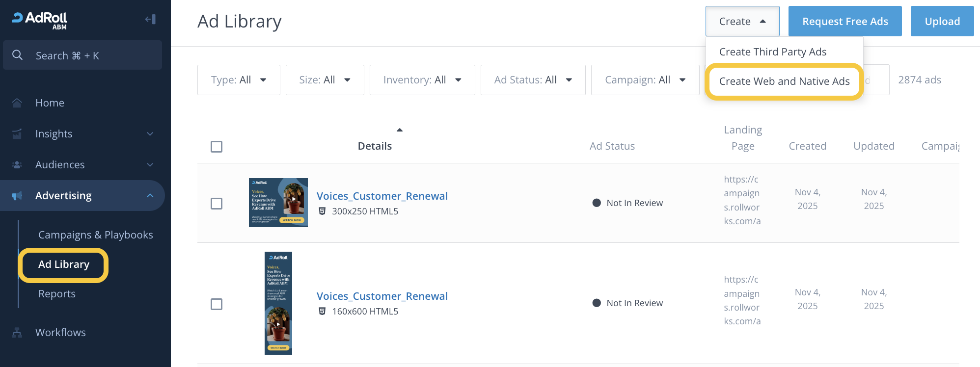Click the Home house icon in sidebar

[x=17, y=103]
